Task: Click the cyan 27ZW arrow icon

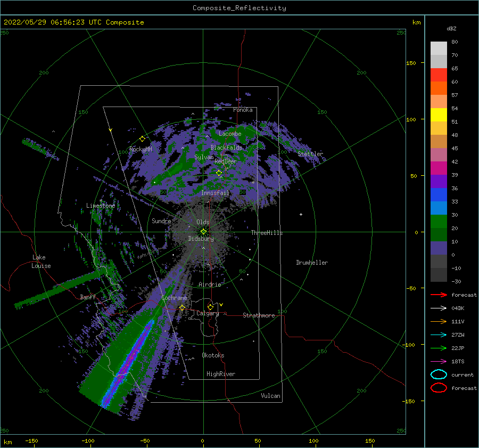Action: click(x=439, y=335)
